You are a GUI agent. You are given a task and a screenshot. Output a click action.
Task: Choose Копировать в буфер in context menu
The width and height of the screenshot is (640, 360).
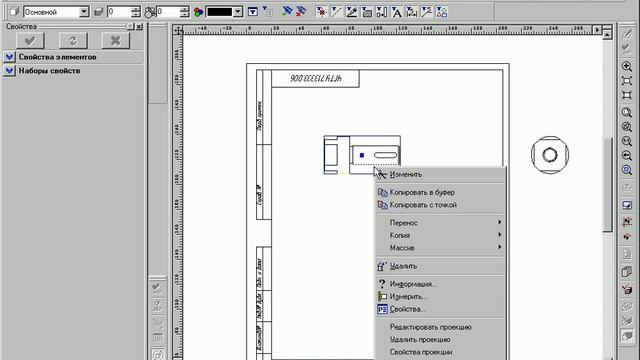[x=440, y=192]
